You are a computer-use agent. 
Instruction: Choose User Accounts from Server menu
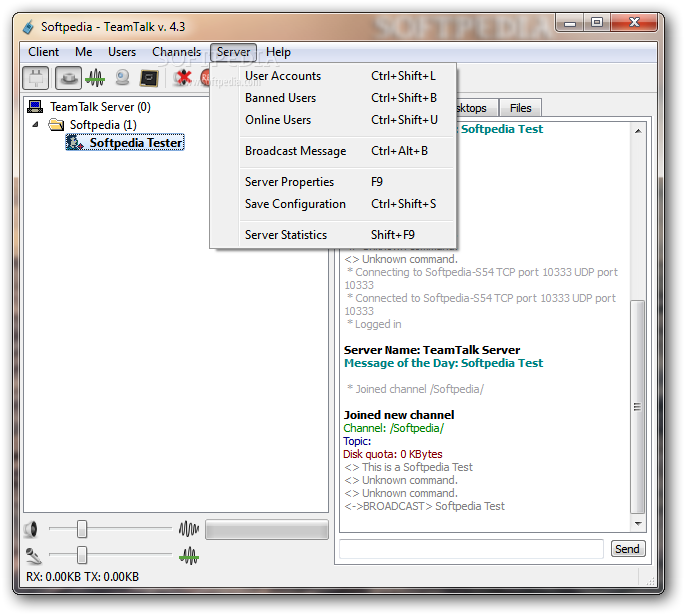(334, 76)
